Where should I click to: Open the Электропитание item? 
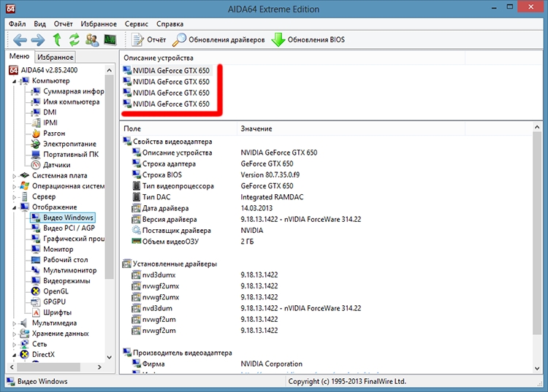pyautogui.click(x=64, y=144)
